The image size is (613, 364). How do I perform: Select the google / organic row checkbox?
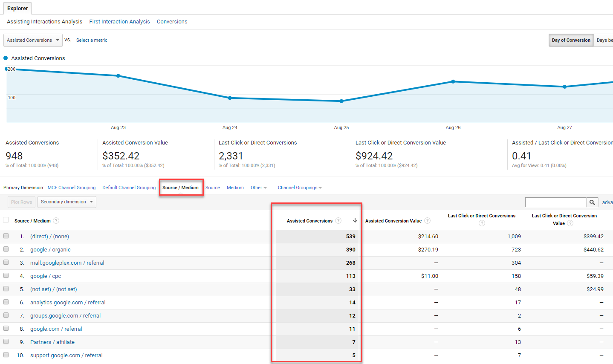[x=6, y=249]
